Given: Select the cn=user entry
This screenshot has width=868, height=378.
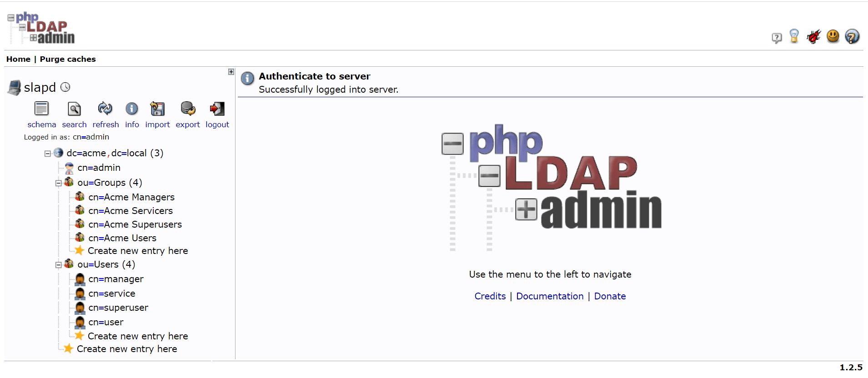Looking at the screenshot, I should (106, 322).
